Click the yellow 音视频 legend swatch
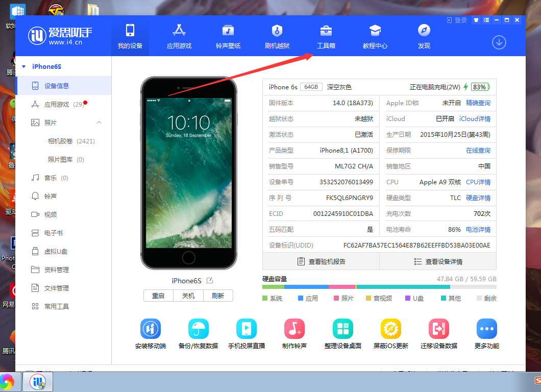 coord(368,298)
